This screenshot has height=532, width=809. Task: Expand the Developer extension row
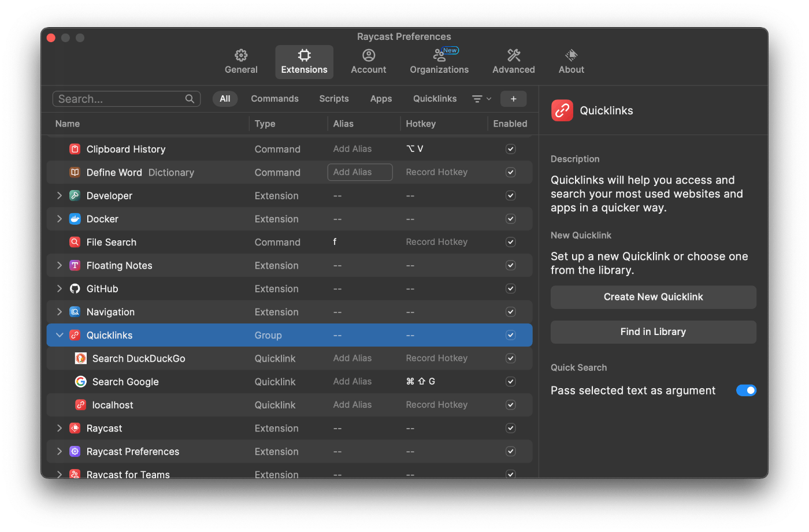(60, 196)
